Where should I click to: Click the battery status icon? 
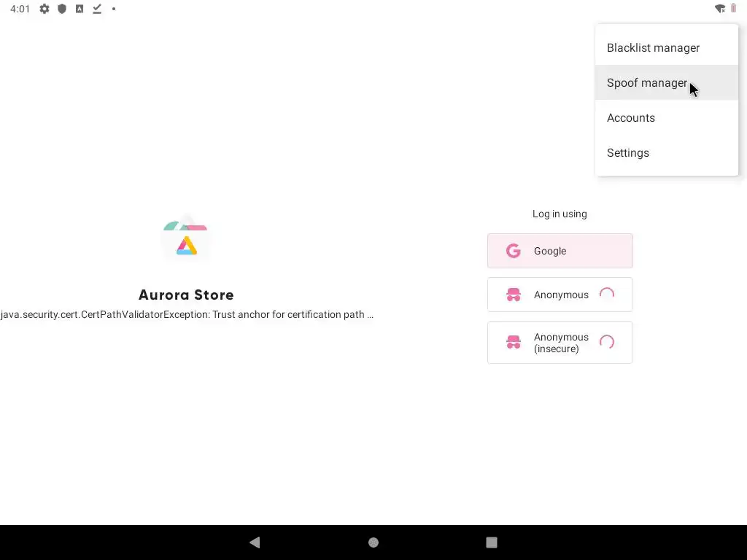tap(734, 9)
